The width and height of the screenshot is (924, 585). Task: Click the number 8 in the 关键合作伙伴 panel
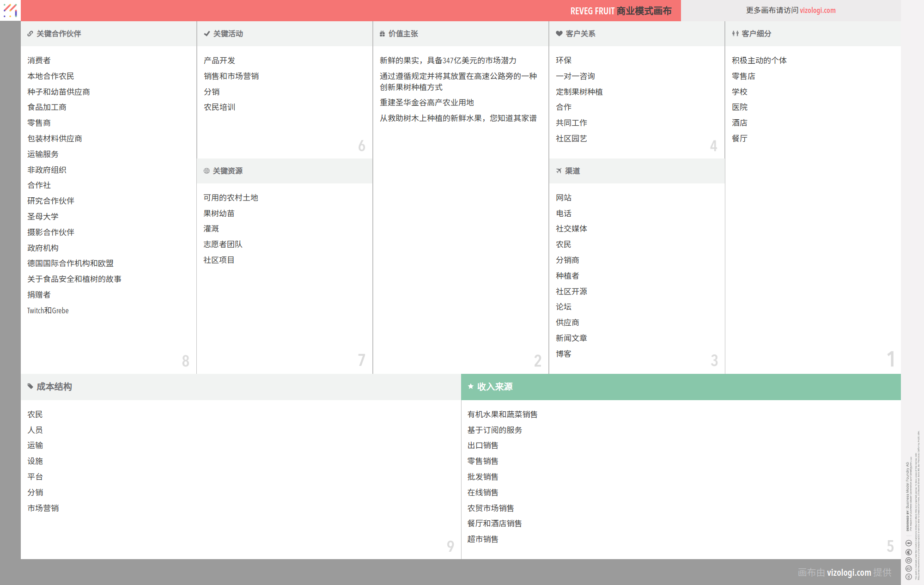pos(186,360)
